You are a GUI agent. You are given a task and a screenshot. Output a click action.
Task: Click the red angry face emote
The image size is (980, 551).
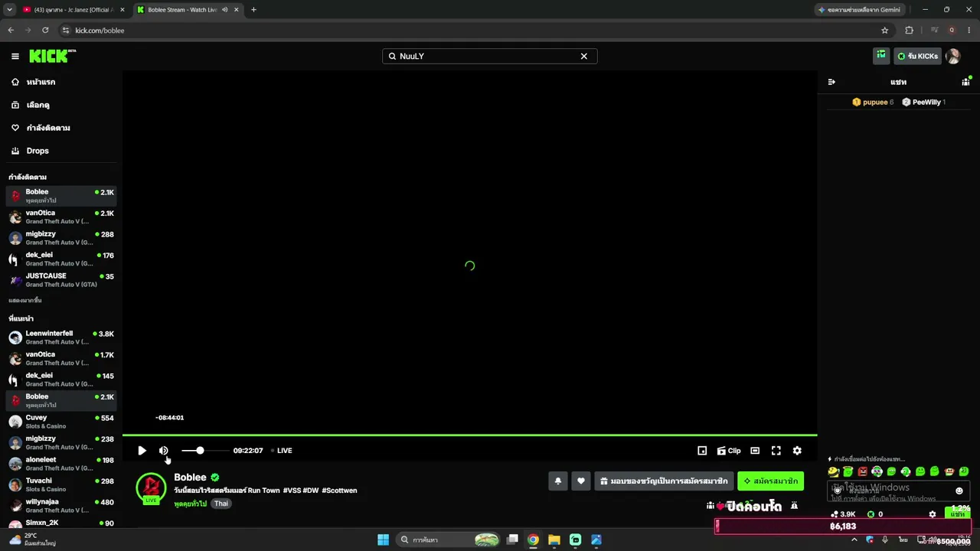863,471
